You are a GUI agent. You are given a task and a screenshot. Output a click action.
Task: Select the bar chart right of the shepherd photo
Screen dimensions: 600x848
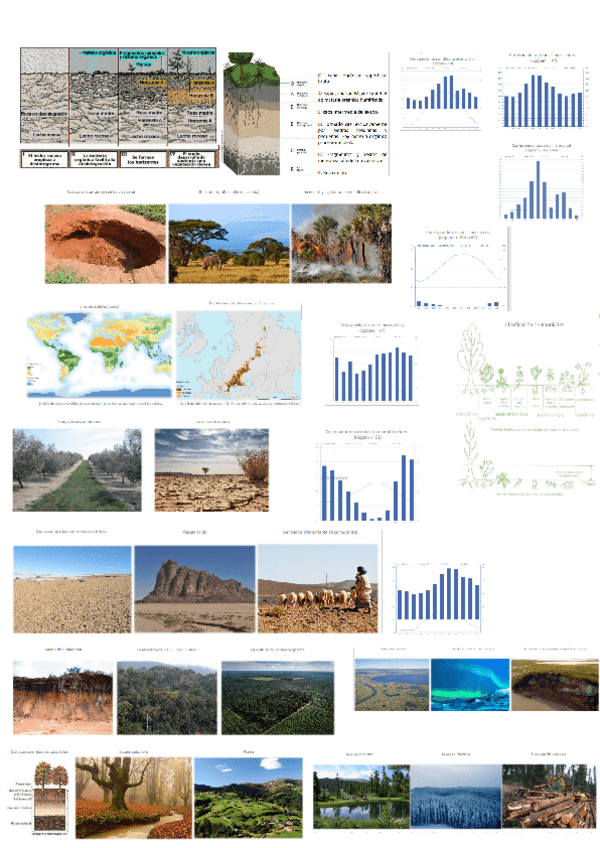pyautogui.click(x=438, y=598)
